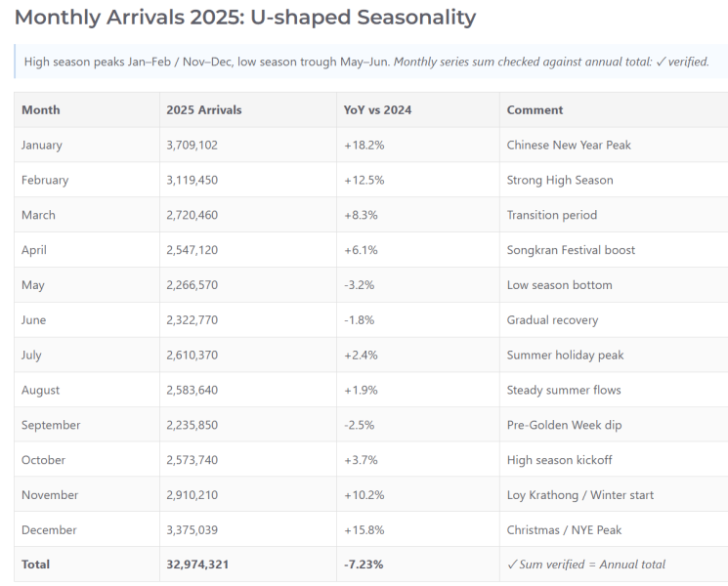Screen dimensions: 728x586
Task: Click the Comment column header
Action: pos(614,110)
